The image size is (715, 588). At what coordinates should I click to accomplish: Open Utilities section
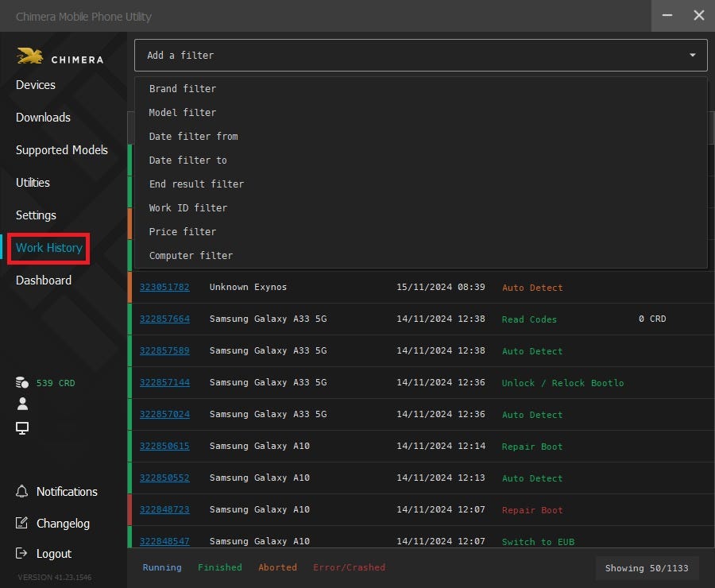click(x=33, y=183)
